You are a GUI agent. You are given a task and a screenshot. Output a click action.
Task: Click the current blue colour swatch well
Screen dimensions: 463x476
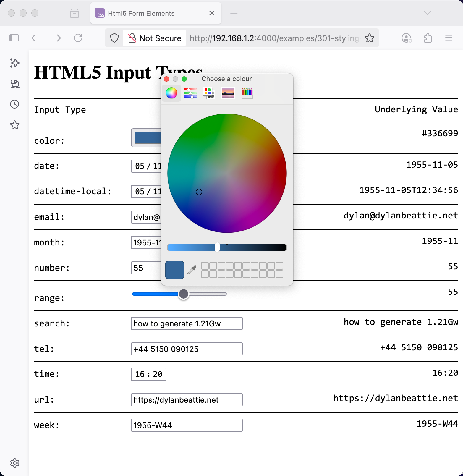point(175,270)
